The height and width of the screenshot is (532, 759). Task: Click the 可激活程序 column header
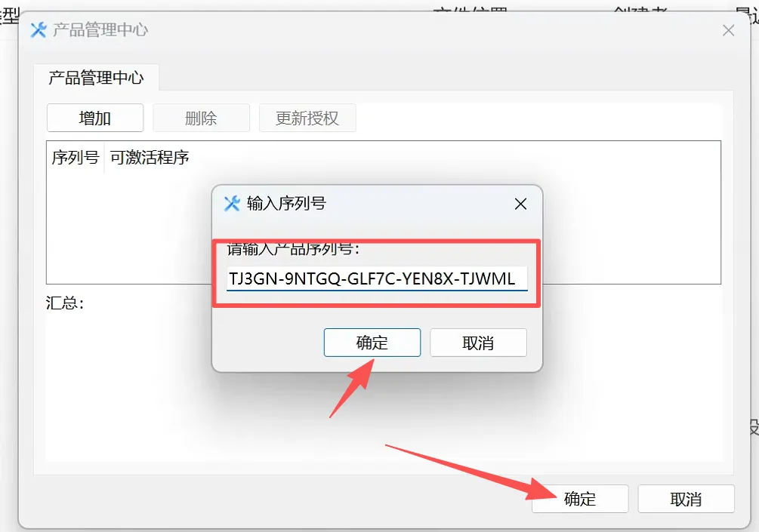pos(150,157)
